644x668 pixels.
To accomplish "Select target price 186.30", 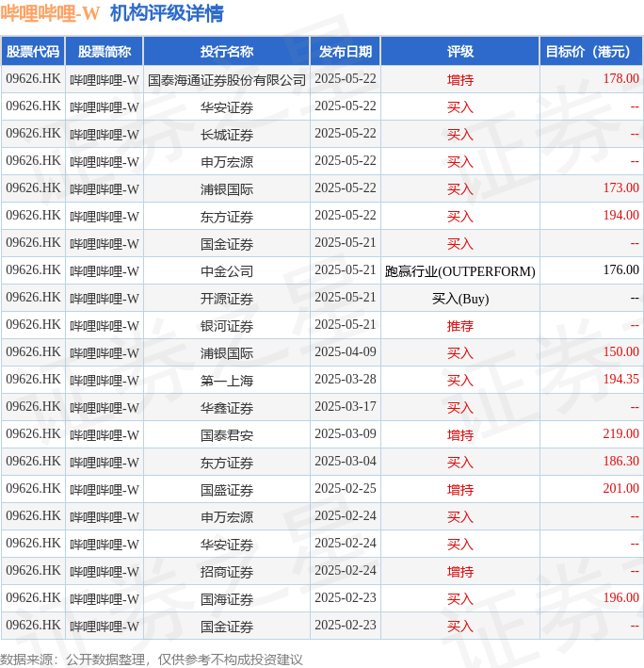I will [x=621, y=461].
